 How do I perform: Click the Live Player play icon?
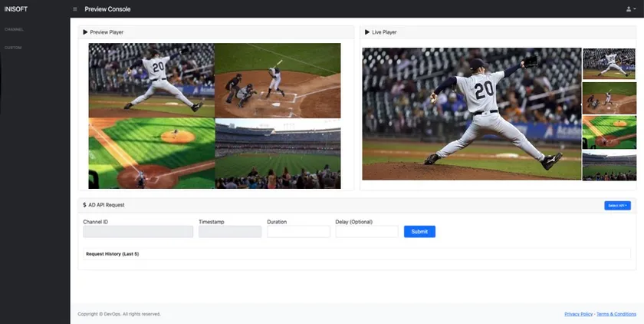pos(367,32)
